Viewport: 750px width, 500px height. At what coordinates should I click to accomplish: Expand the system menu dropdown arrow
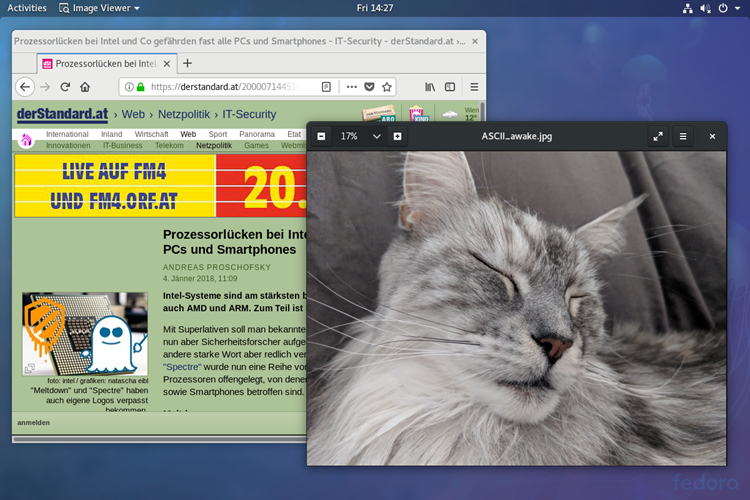tap(738, 8)
